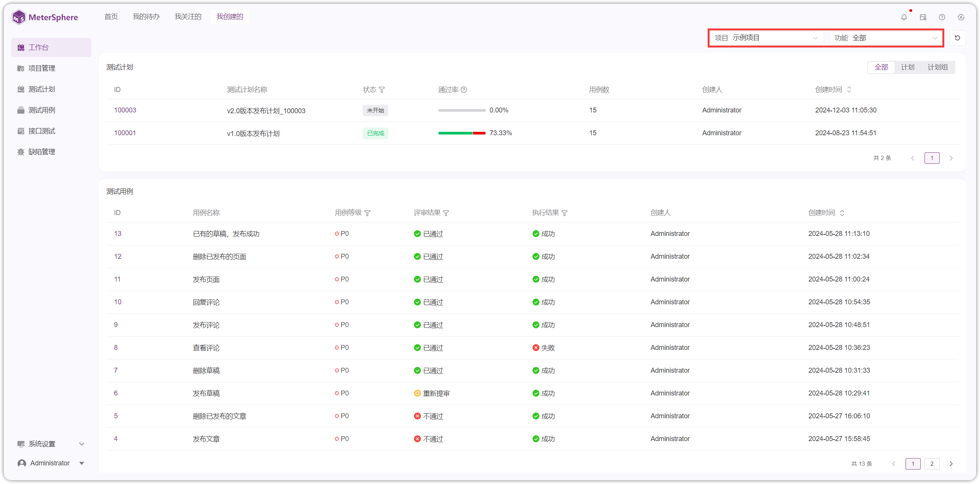This screenshot has width=980, height=484.
Task: Filter cases by 评审结果 funnel icon
Action: (x=446, y=213)
